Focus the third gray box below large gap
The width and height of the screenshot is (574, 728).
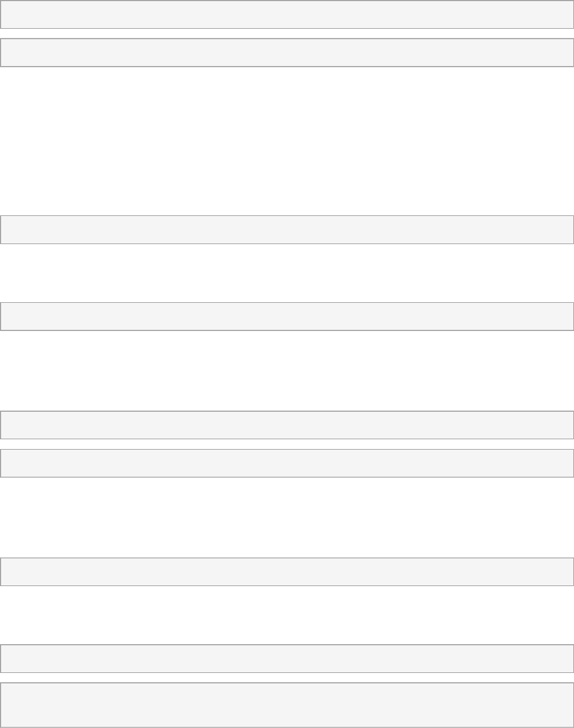coord(287,229)
